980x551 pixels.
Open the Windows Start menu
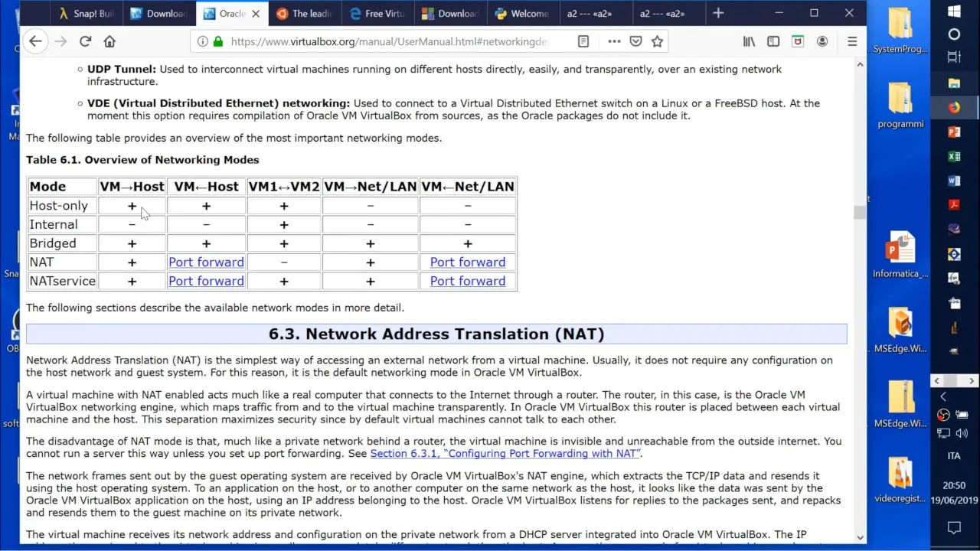point(954,11)
